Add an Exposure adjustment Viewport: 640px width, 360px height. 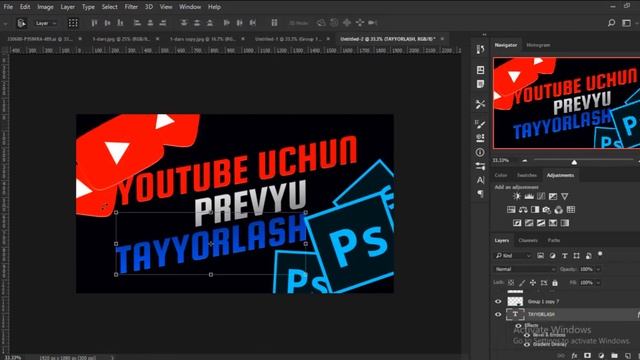[x=553, y=196]
